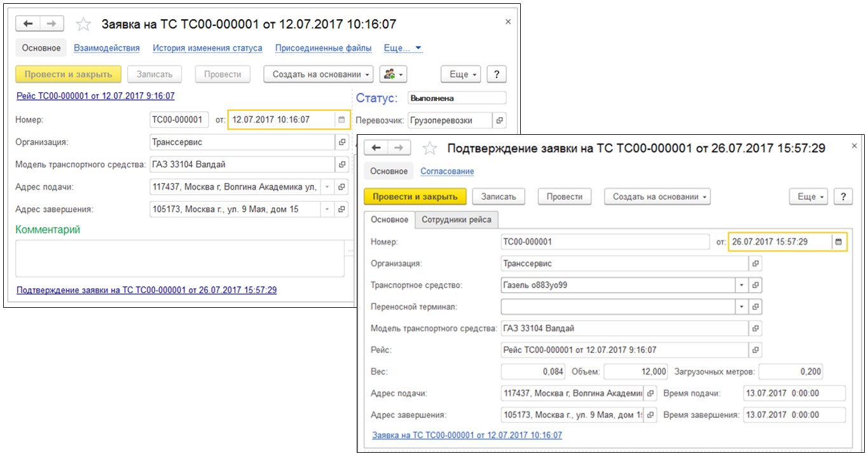Image resolution: width=868 pixels, height=456 pixels.
Task: Open calendar picker for request date
Action: click(x=341, y=120)
